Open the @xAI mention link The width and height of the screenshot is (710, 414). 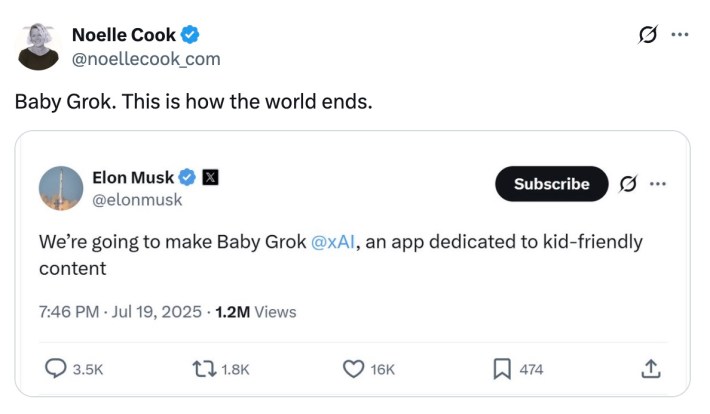coord(334,243)
